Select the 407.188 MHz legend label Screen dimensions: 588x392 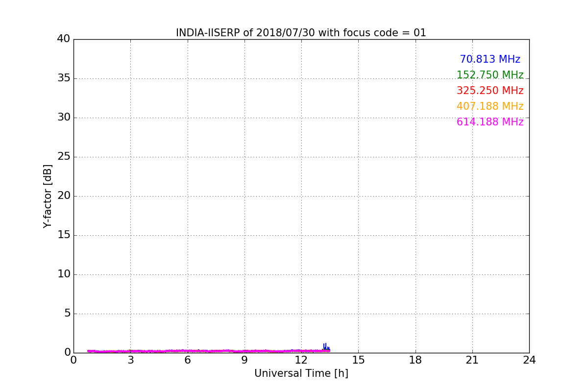(490, 106)
